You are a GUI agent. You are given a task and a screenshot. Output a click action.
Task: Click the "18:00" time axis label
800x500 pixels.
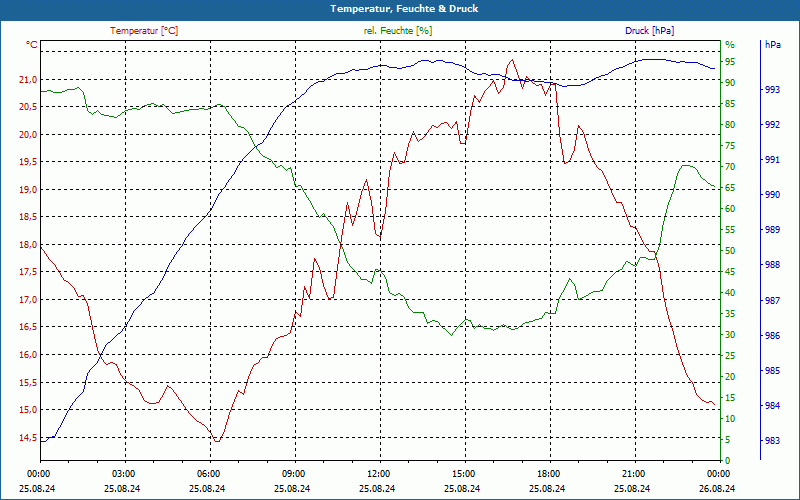pos(548,474)
